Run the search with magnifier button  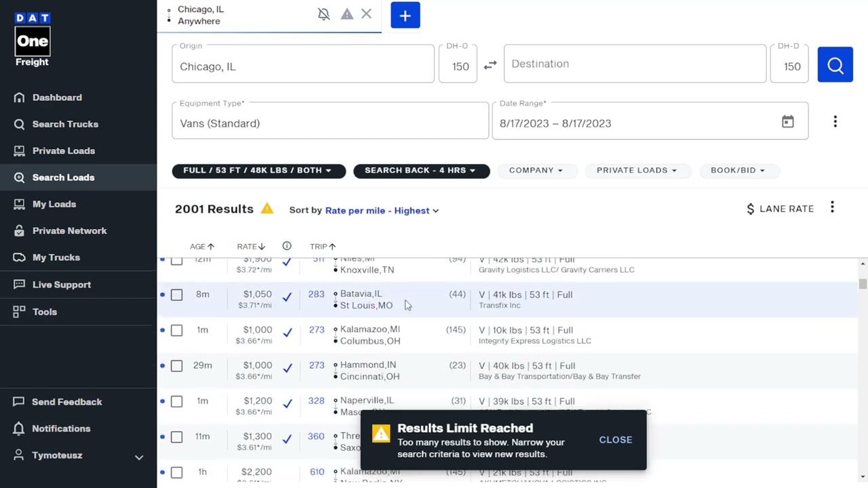click(835, 65)
